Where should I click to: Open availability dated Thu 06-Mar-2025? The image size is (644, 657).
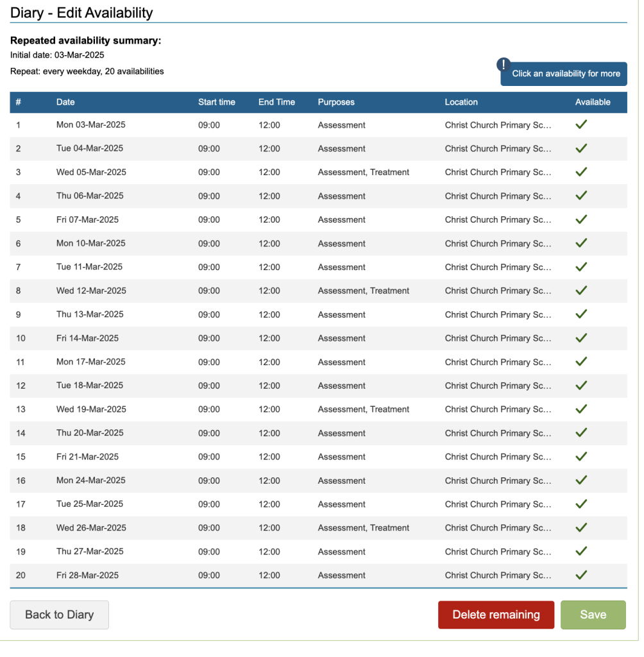[x=90, y=196]
